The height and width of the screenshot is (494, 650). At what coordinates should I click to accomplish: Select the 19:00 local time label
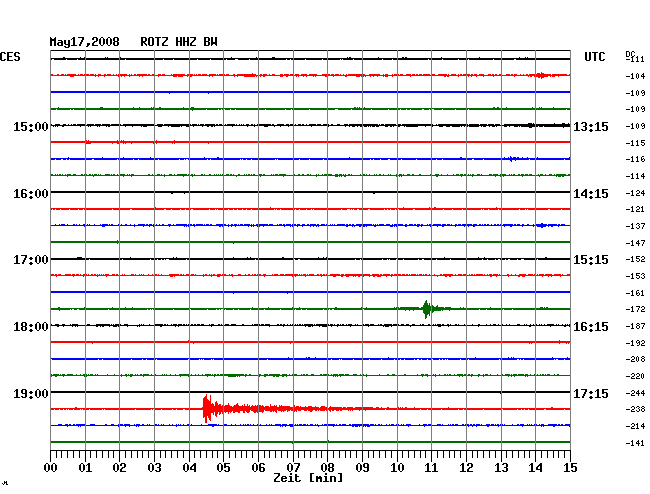(31, 393)
